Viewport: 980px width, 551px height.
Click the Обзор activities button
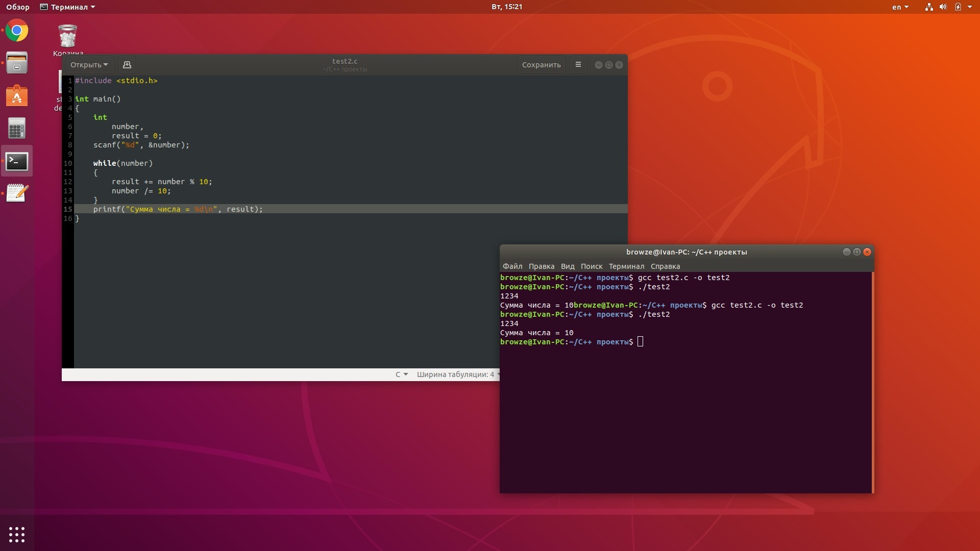click(18, 7)
